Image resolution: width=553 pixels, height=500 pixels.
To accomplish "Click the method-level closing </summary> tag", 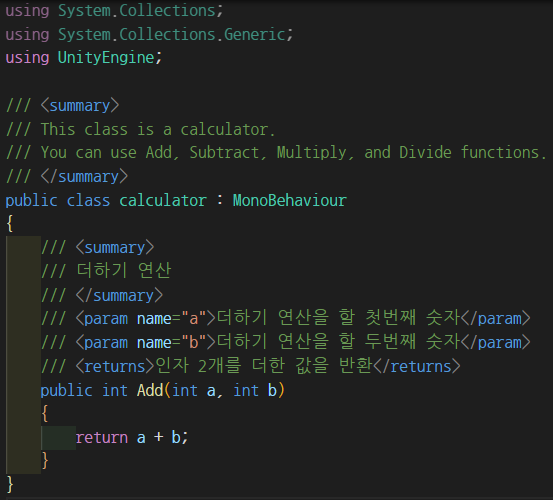I will 119,295.
